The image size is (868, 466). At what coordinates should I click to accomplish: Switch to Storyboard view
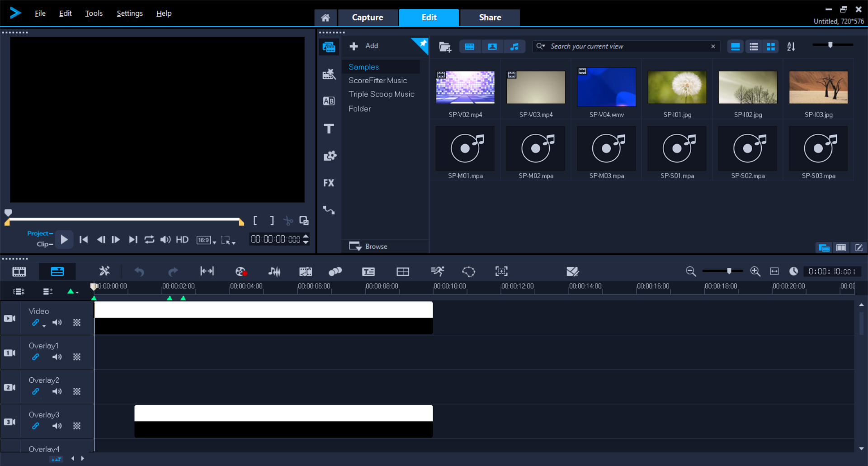tap(19, 271)
